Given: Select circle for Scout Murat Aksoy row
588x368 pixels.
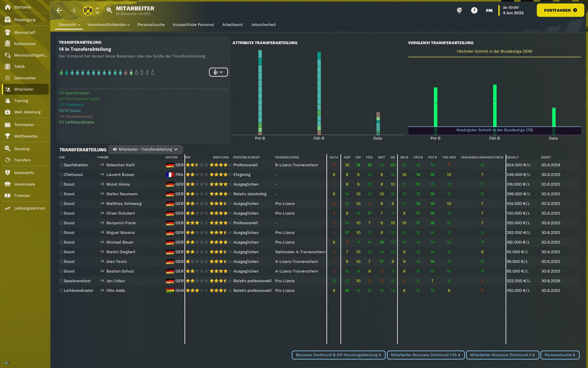Looking at the screenshot, I should [61, 184].
